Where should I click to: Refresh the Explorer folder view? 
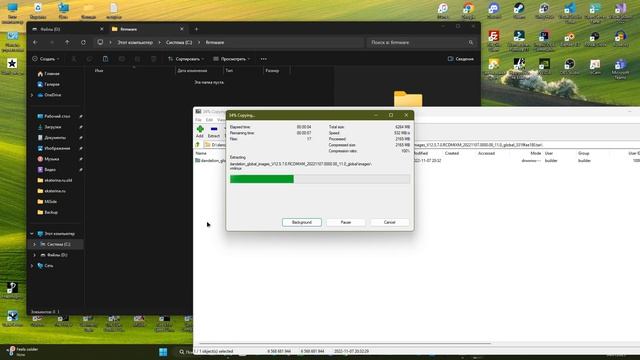click(x=83, y=42)
